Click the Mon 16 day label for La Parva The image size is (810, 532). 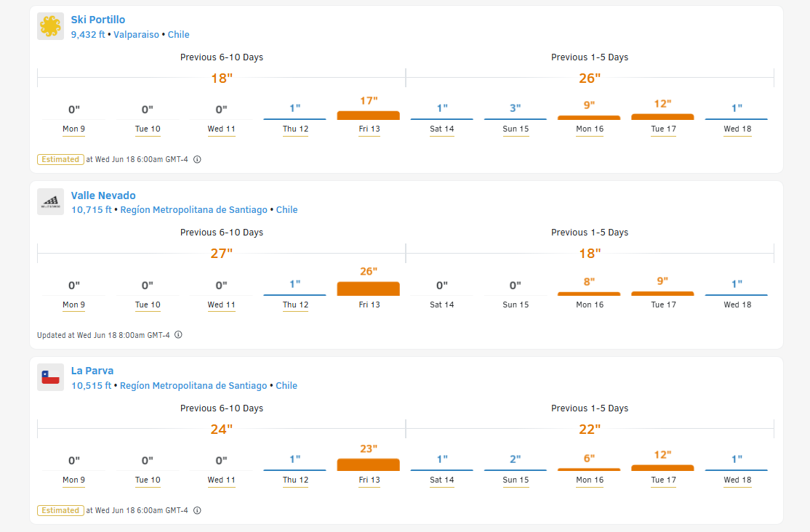(590, 480)
